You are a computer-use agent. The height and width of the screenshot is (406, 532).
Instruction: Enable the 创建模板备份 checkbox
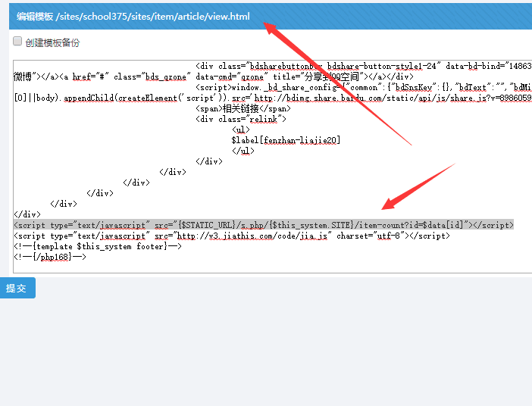pyautogui.click(x=17, y=42)
